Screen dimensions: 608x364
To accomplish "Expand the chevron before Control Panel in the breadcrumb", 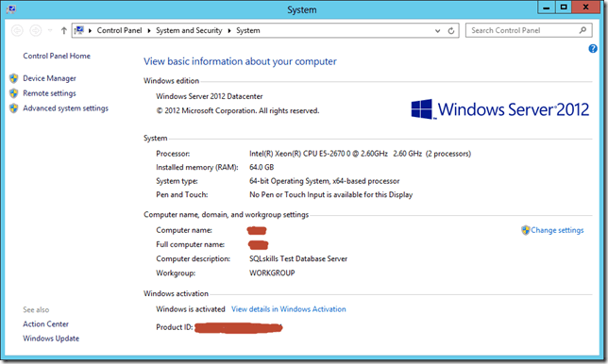I will click(x=90, y=30).
